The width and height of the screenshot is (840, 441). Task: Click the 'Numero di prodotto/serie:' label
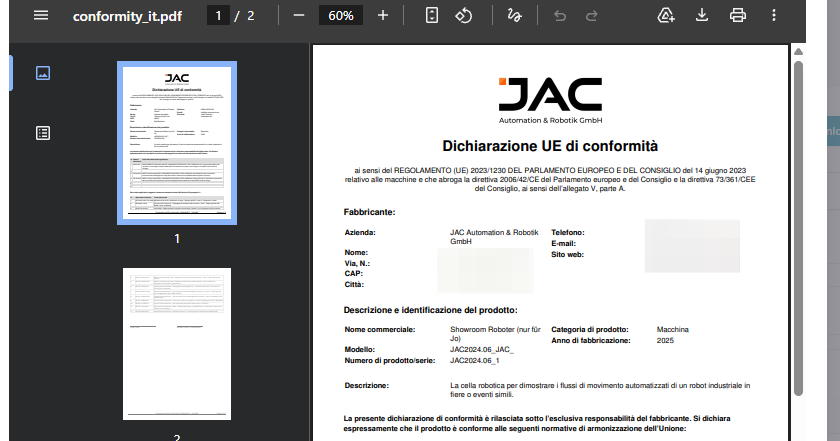coord(389,361)
